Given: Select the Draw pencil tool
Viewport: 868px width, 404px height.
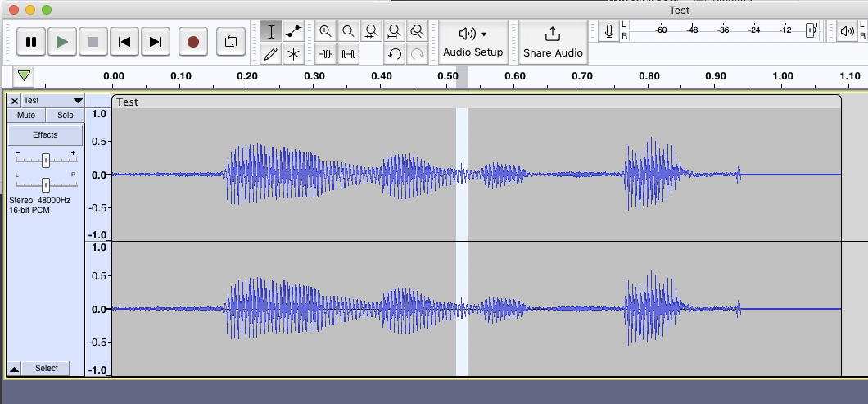Looking at the screenshot, I should 271,54.
